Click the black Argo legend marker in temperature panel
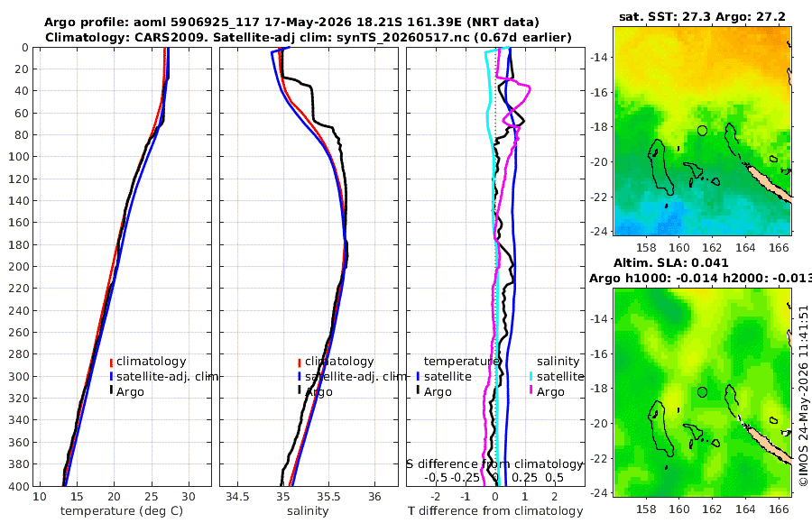The height and width of the screenshot is (523, 812). pos(111,390)
